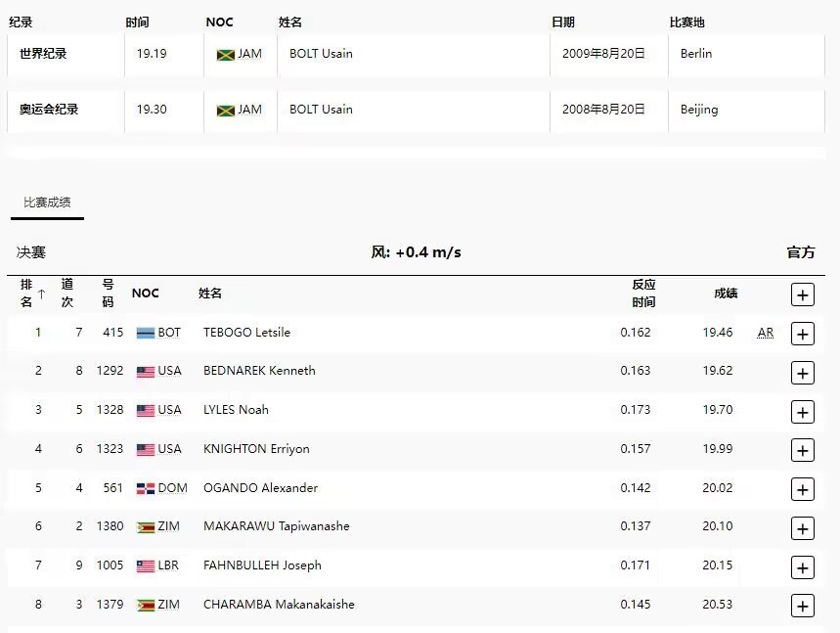Expand all rows with header plus button
Screen dimensions: 840x633
(x=803, y=294)
